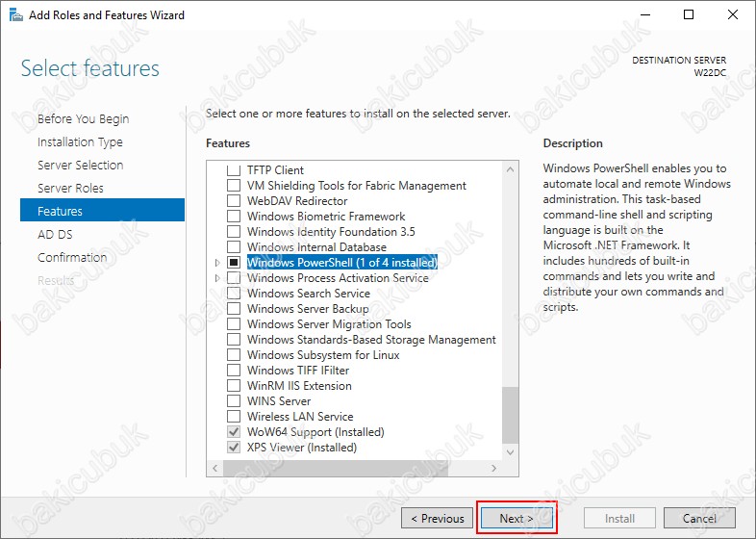Screen dimensions: 756x539
Task: Select the 'WINS Server' label
Action: [279, 401]
